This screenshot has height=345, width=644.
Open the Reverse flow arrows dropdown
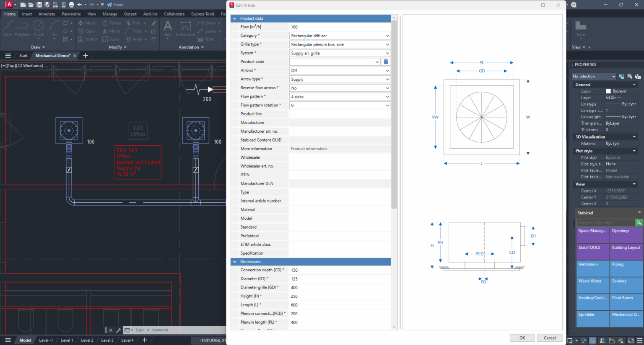tap(340, 88)
